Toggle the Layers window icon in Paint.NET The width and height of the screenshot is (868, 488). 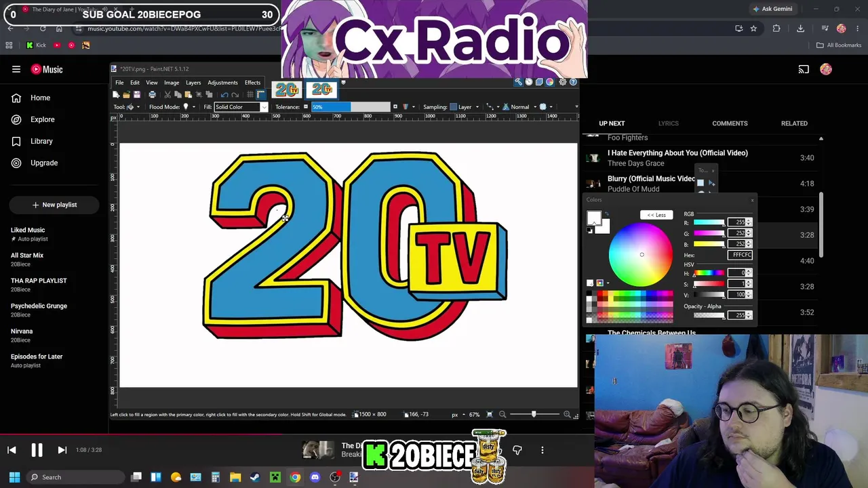[539, 82]
